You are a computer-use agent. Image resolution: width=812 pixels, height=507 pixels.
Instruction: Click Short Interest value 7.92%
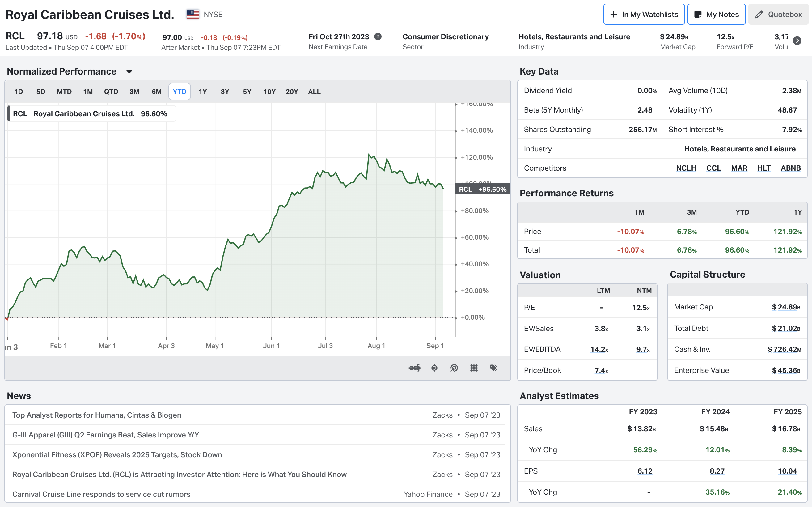tap(792, 130)
